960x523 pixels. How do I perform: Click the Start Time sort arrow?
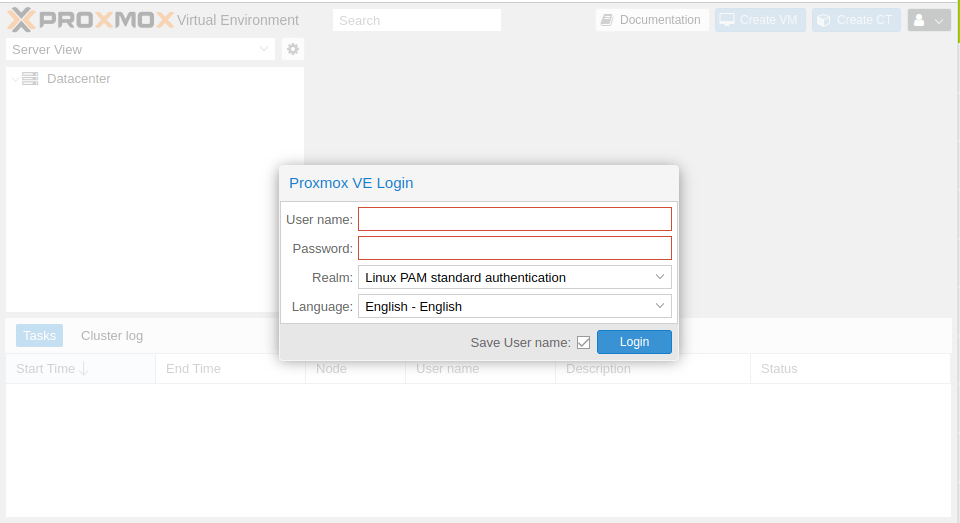click(84, 369)
